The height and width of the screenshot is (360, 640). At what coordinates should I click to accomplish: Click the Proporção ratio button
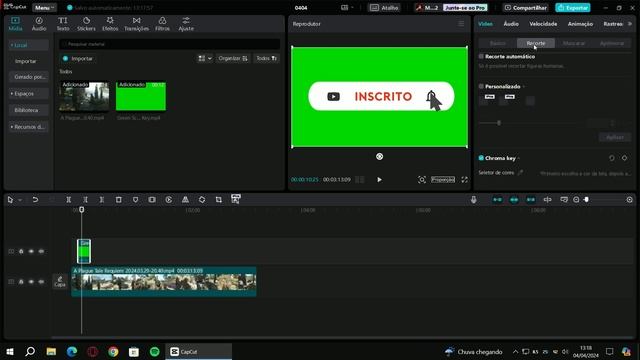tap(443, 180)
